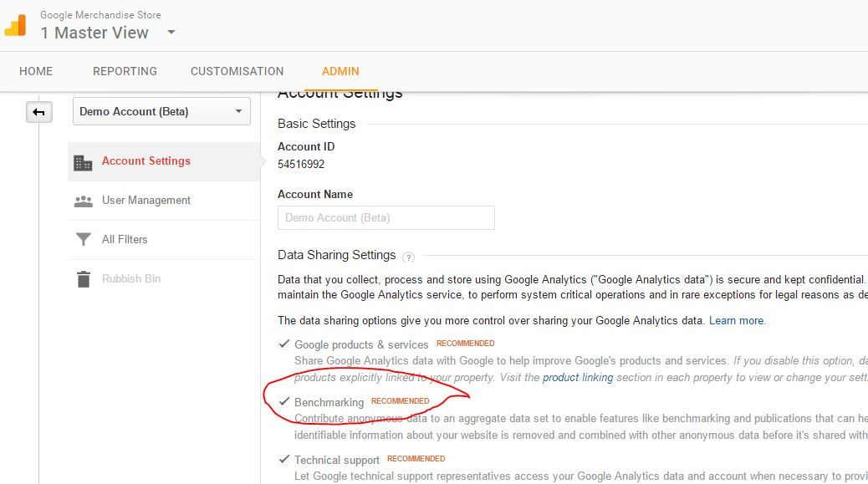The height and width of the screenshot is (484, 868).
Task: Click the Data Sharing Settings heading
Action: point(336,255)
